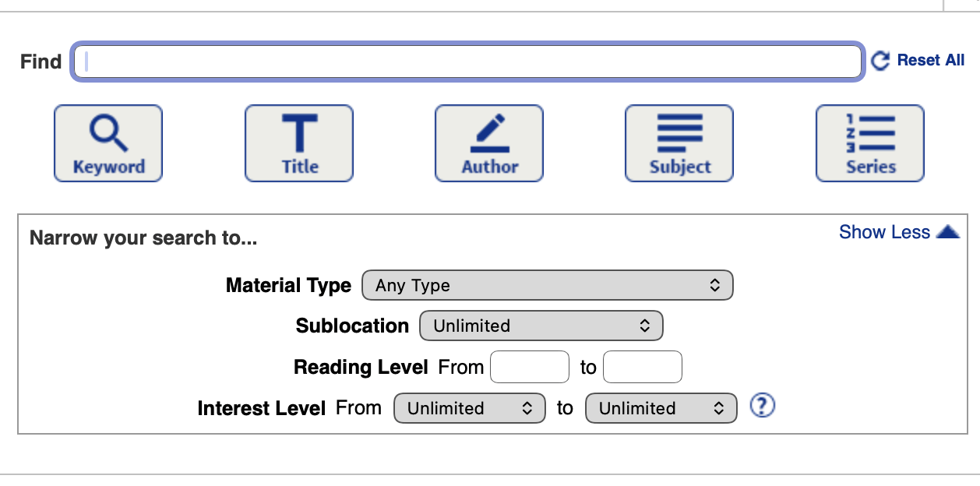Open Interest Level To dropdown
The image size is (980, 486).
tap(660, 408)
